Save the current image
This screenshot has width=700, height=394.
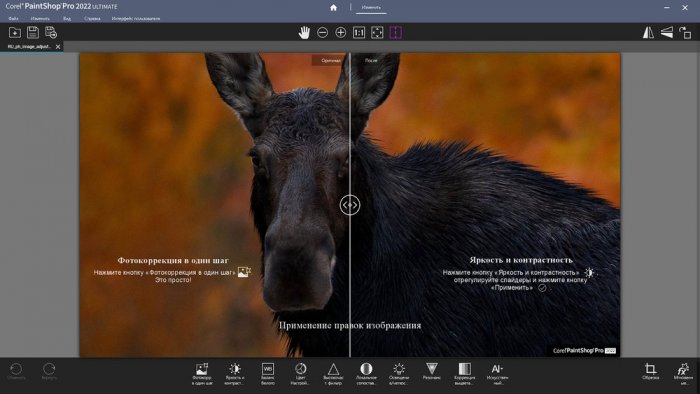click(x=33, y=33)
